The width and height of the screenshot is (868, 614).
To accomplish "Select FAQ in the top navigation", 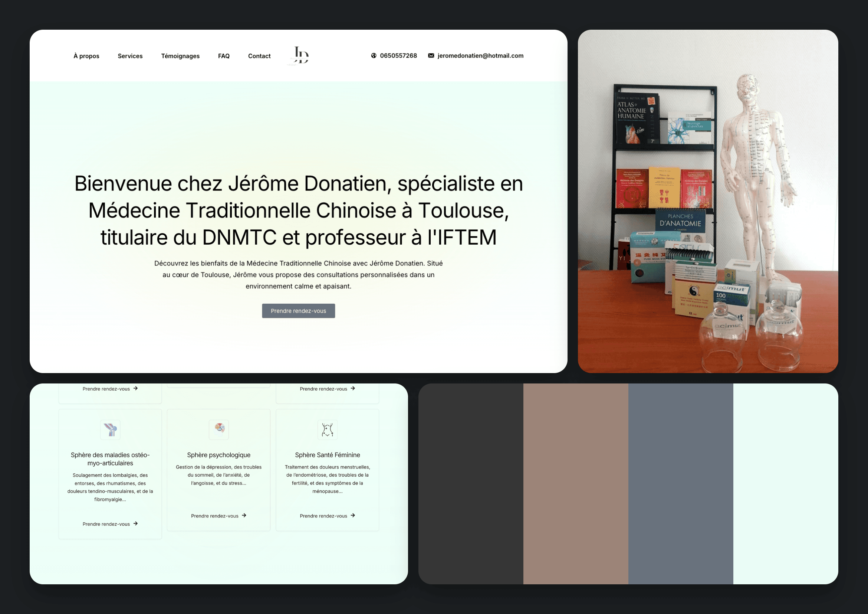I will pyautogui.click(x=224, y=56).
